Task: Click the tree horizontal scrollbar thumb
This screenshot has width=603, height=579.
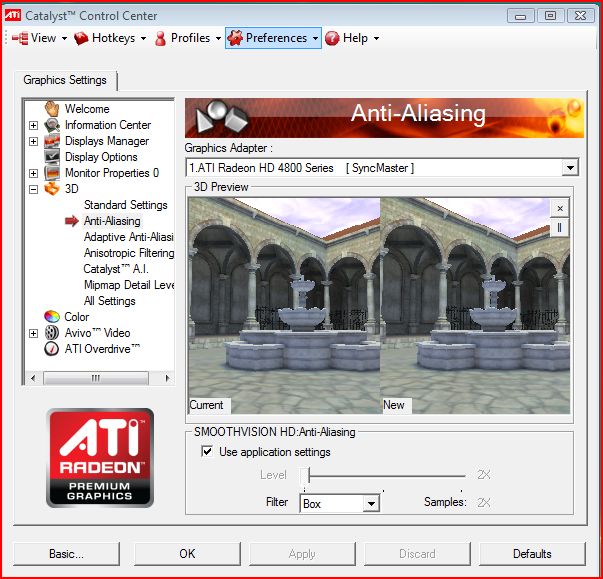Action: coord(96,378)
